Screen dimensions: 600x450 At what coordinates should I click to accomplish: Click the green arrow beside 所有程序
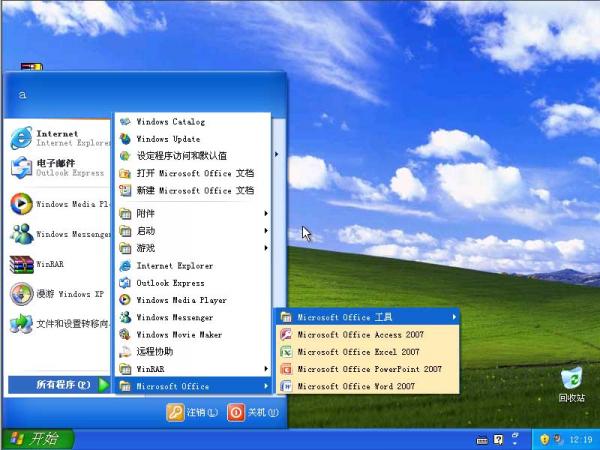(103, 385)
